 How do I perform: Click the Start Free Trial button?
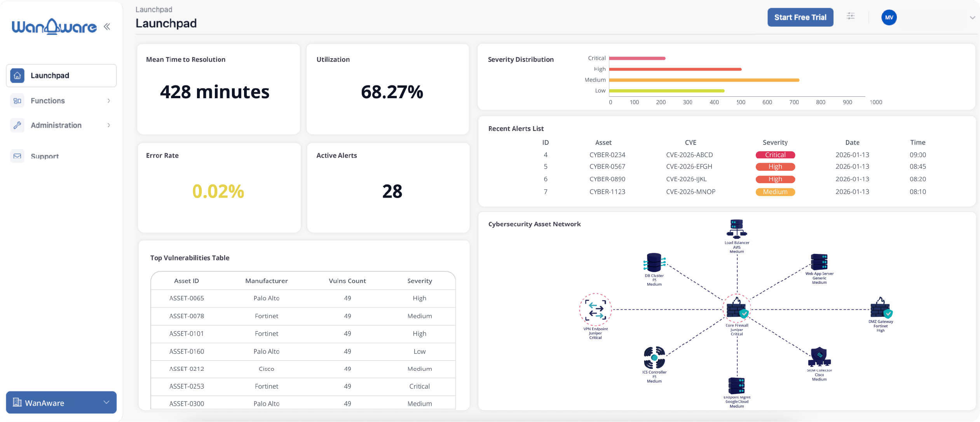(x=800, y=17)
